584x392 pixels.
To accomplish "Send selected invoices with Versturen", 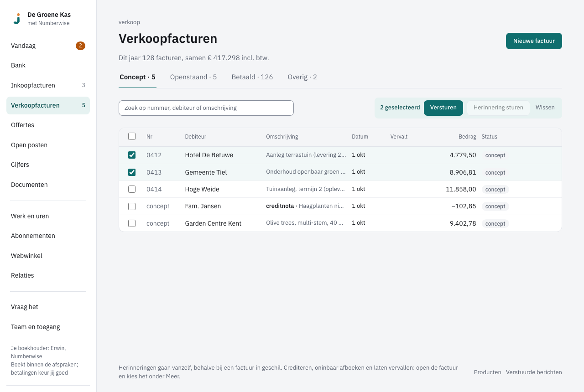I will pos(443,108).
